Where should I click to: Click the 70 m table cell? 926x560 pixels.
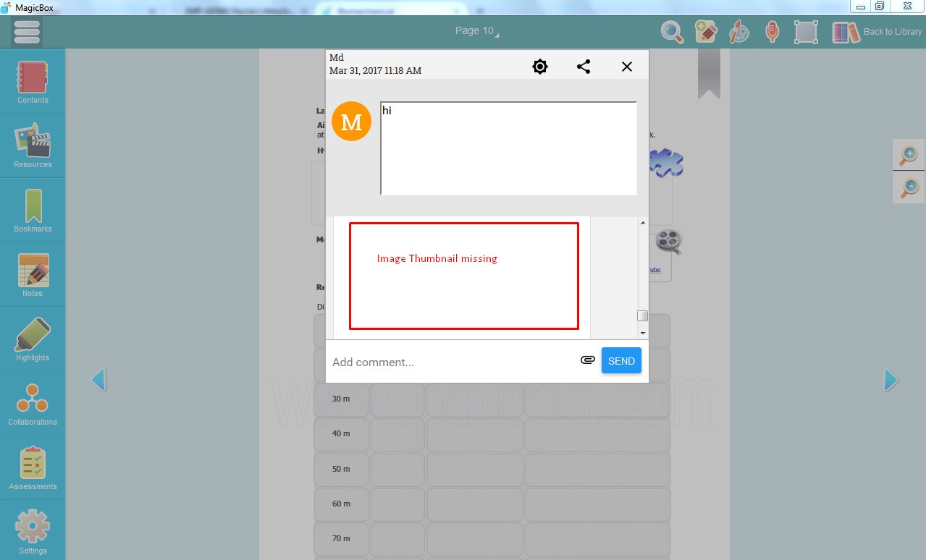pyautogui.click(x=341, y=538)
